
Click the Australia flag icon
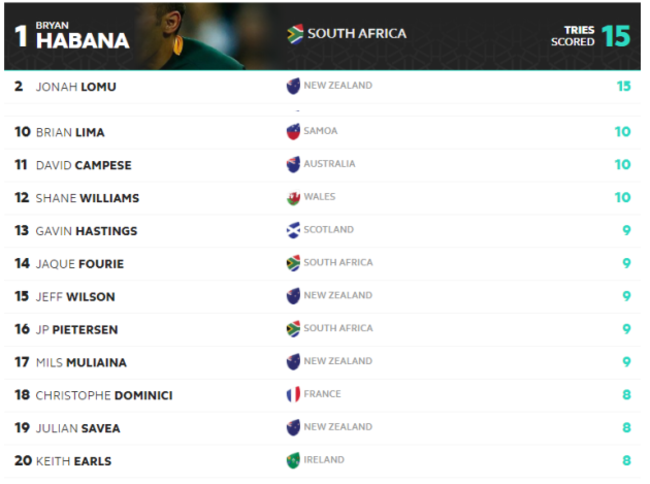point(293,165)
